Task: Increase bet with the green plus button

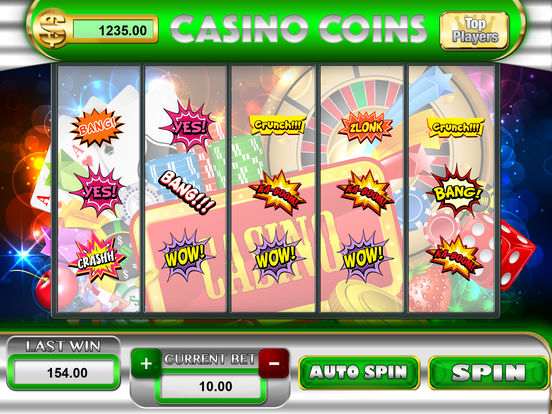Action: click(x=146, y=364)
